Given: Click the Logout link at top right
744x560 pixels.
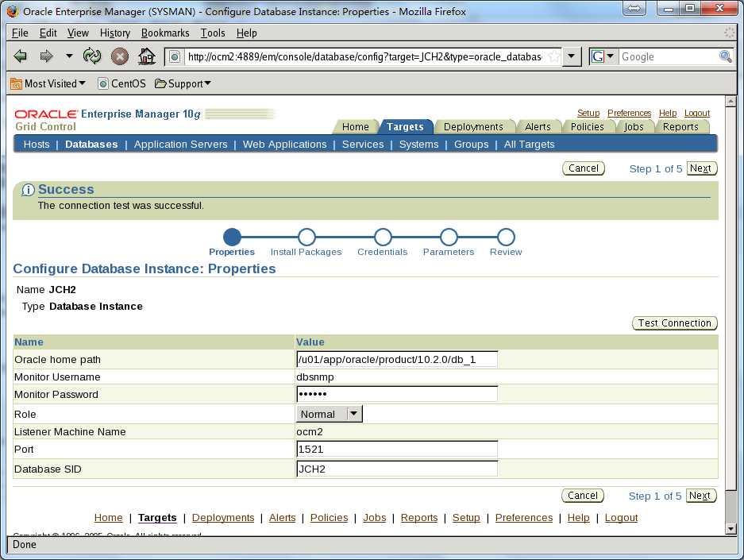Looking at the screenshot, I should coord(697,113).
